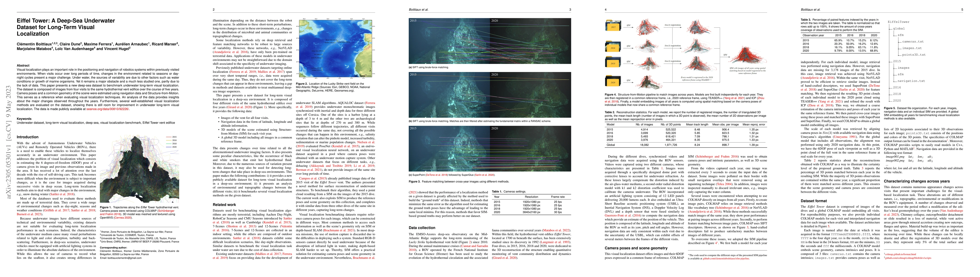Click the Keywords heading

(24, 119)
